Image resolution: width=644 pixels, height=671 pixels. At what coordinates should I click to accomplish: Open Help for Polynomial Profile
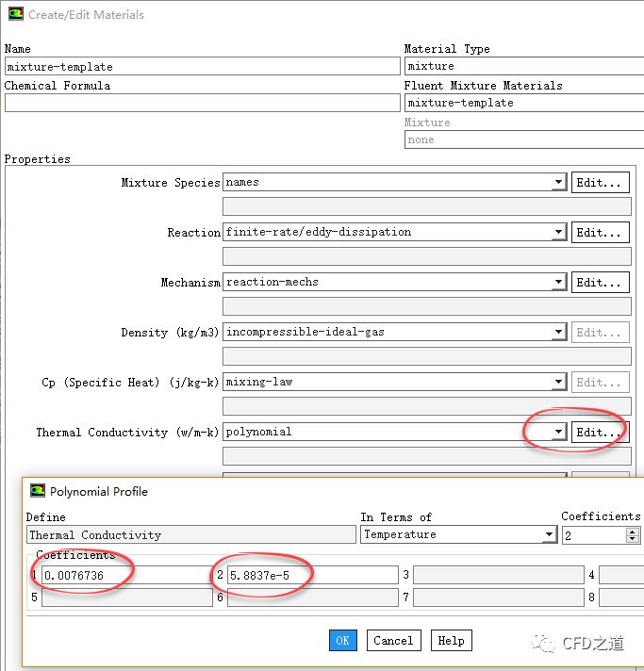[x=451, y=641]
